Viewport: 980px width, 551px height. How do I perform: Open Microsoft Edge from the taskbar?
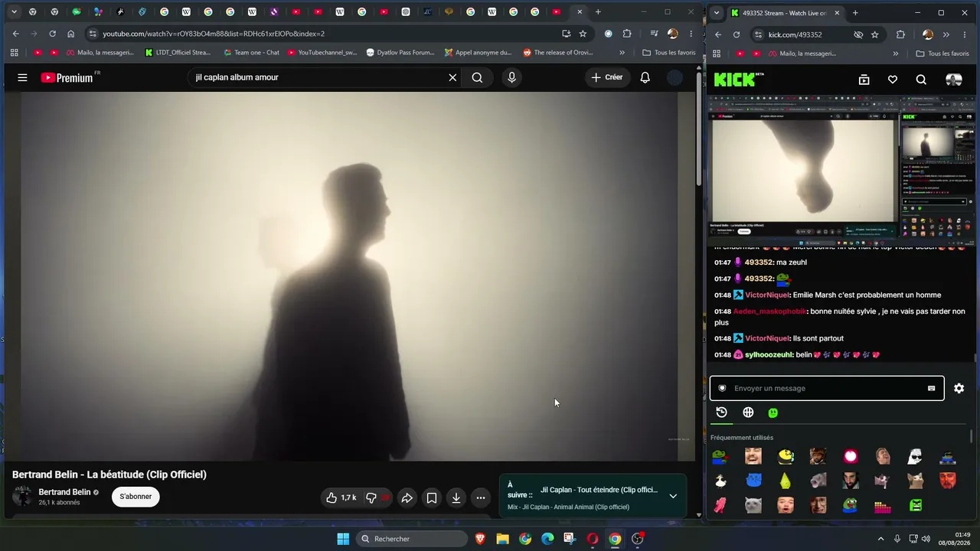[x=547, y=539]
